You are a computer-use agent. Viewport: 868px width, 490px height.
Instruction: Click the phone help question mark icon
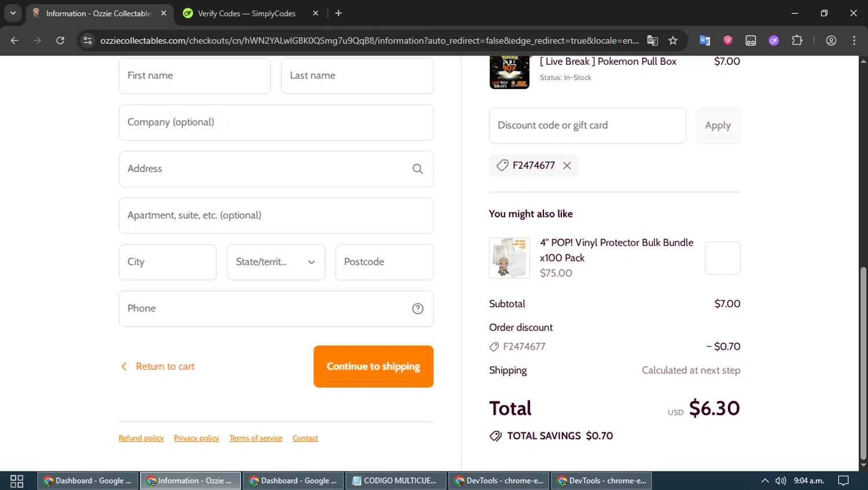click(x=418, y=309)
